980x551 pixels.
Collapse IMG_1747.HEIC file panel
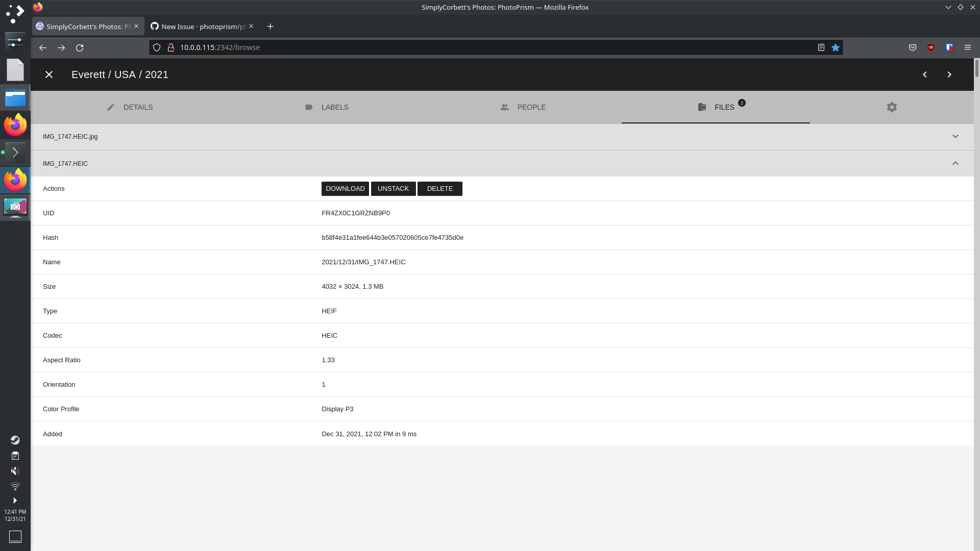(955, 163)
